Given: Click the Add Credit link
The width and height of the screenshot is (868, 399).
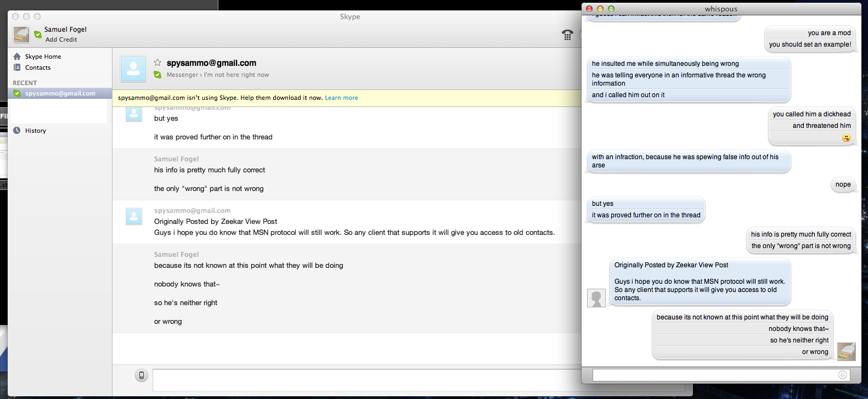Looking at the screenshot, I should [61, 40].
